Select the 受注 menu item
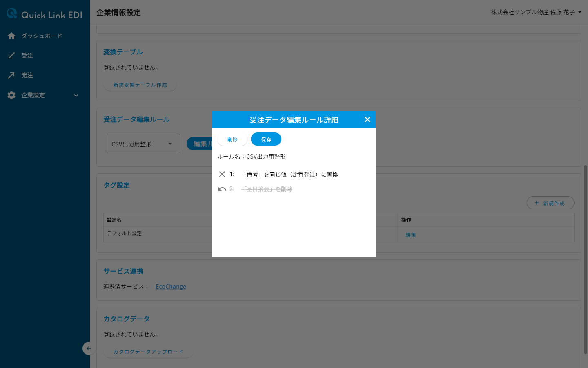This screenshot has height=368, width=588. pos(45,56)
